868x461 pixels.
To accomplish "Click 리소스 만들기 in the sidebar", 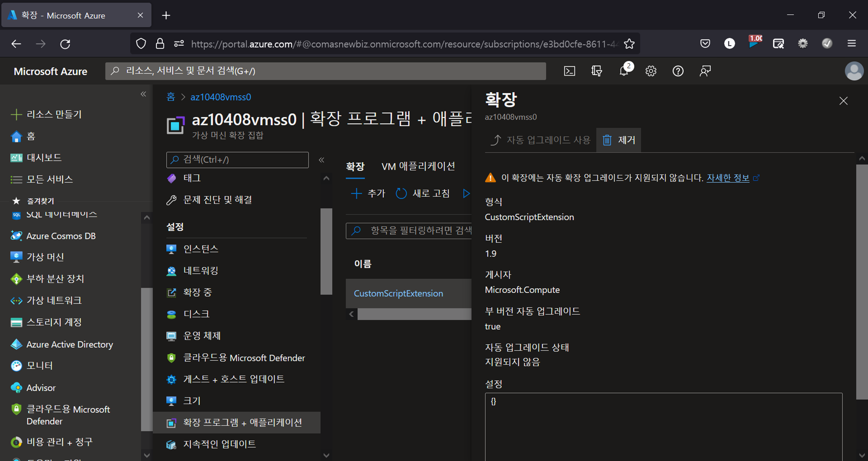I will pyautogui.click(x=46, y=114).
